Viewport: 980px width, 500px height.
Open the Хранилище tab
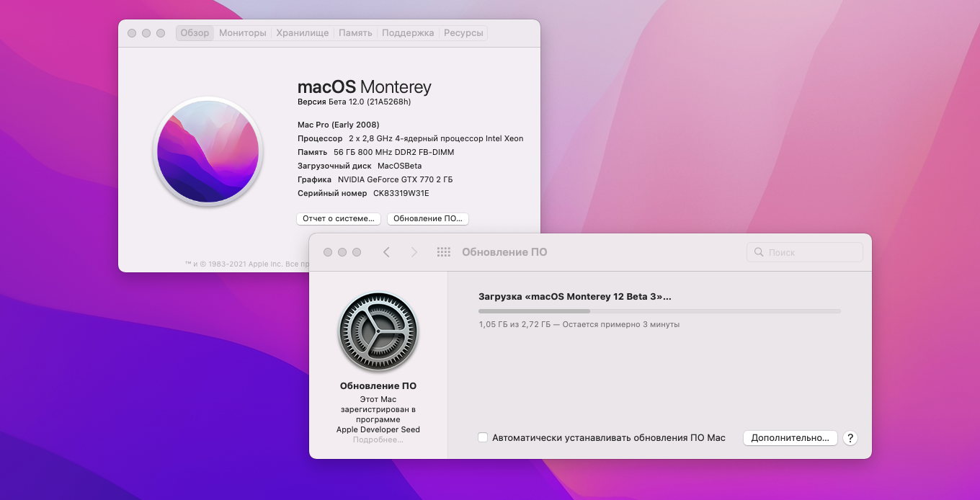tap(303, 33)
